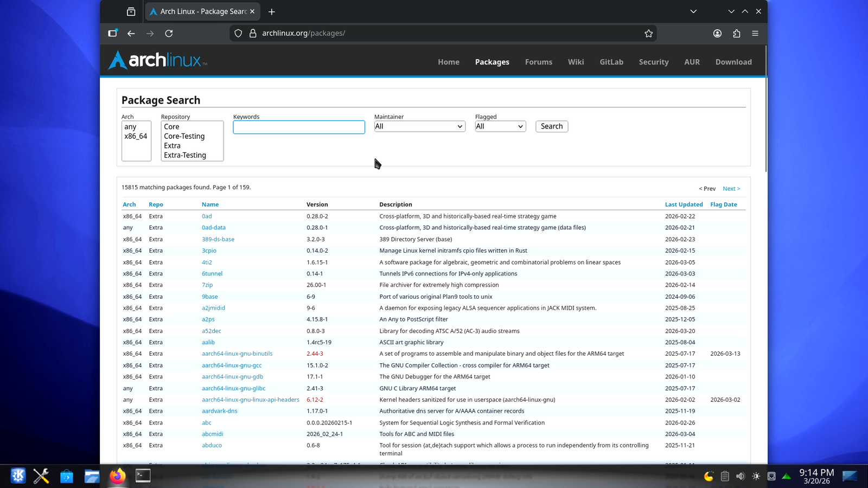
Task: Sort by the Name column header
Action: (x=210, y=204)
